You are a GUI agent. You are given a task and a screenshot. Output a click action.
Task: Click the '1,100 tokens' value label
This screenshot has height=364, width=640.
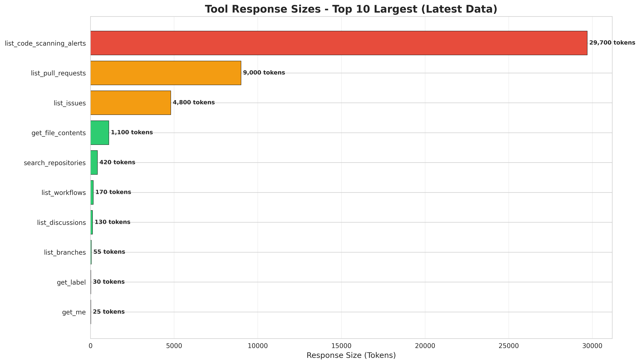pos(132,133)
